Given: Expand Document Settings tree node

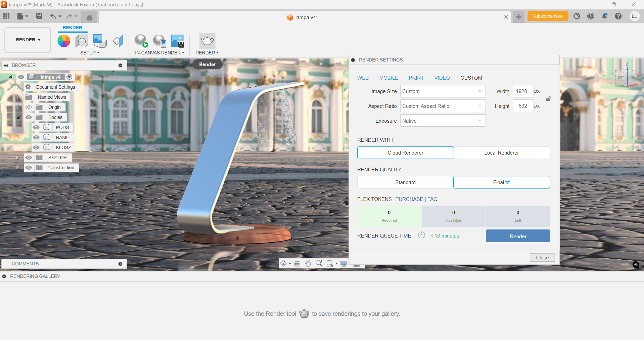Looking at the screenshot, I should pyautogui.click(x=18, y=87).
